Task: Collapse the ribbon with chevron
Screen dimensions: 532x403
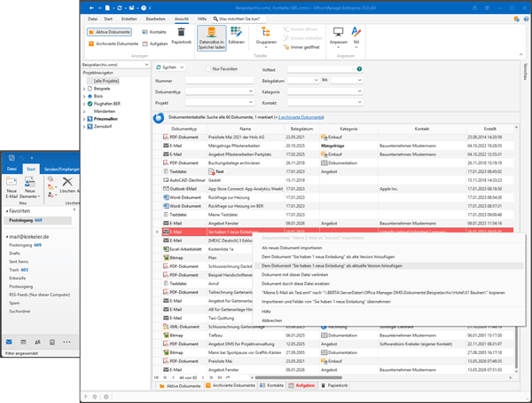Action: point(520,55)
